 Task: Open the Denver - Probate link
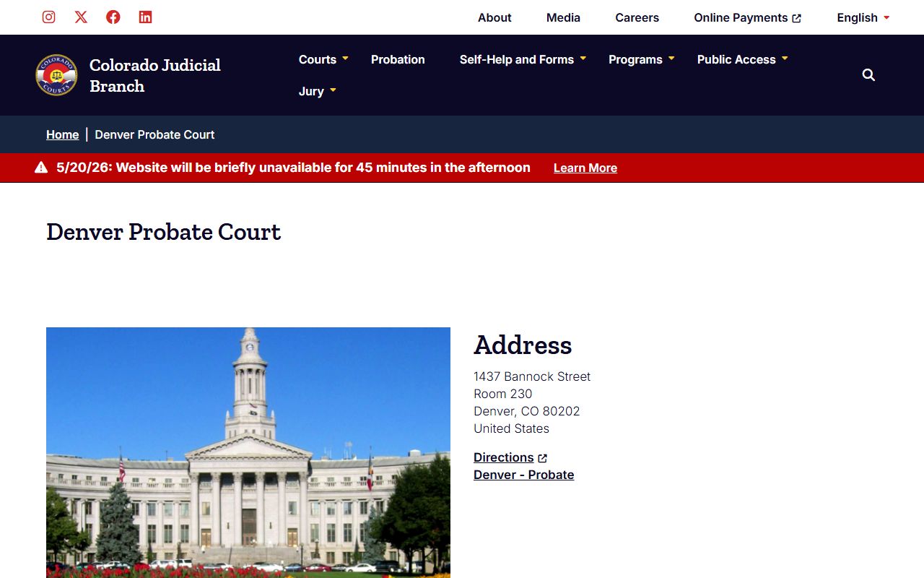pyautogui.click(x=524, y=475)
